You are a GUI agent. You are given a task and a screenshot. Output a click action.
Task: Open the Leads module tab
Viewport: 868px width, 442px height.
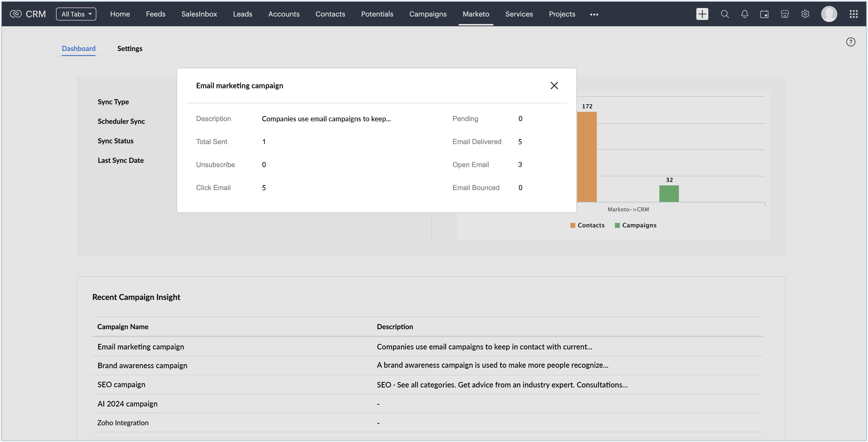point(242,14)
